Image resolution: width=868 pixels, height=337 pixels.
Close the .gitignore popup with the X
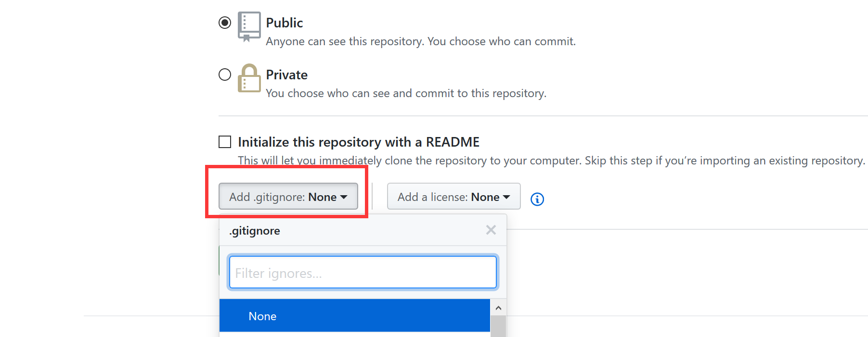491,230
